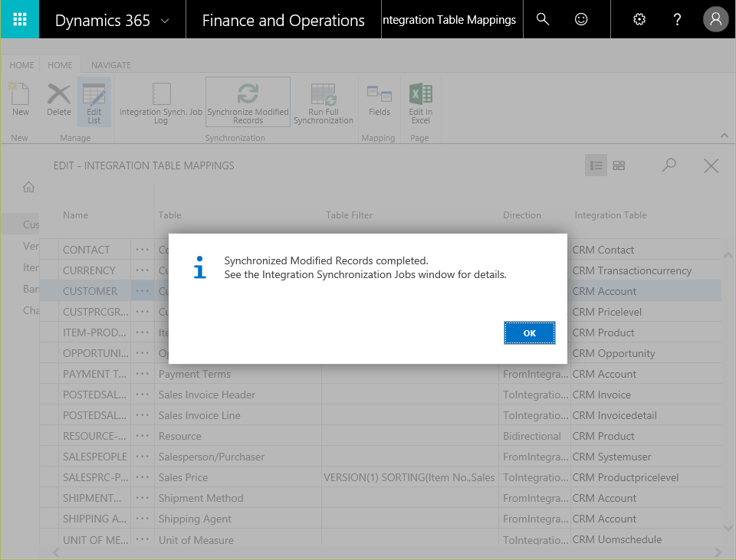This screenshot has height=560, width=736.
Task: Sort by the Direction column header
Action: tap(522, 215)
